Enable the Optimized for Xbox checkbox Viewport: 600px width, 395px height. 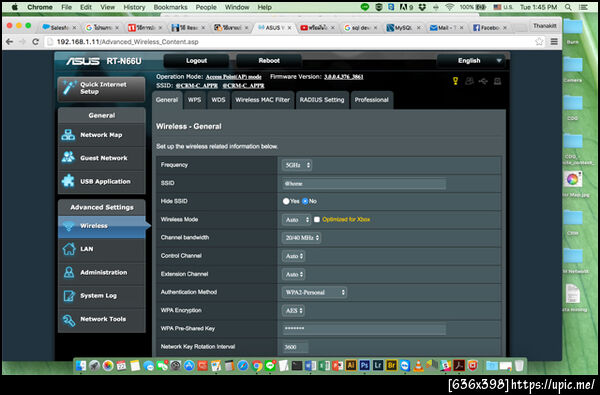click(x=317, y=219)
